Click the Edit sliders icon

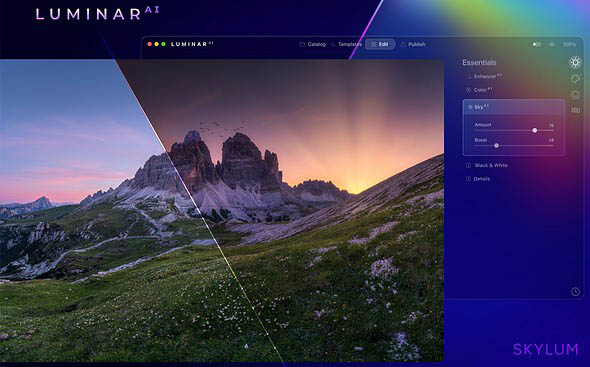pyautogui.click(x=374, y=44)
